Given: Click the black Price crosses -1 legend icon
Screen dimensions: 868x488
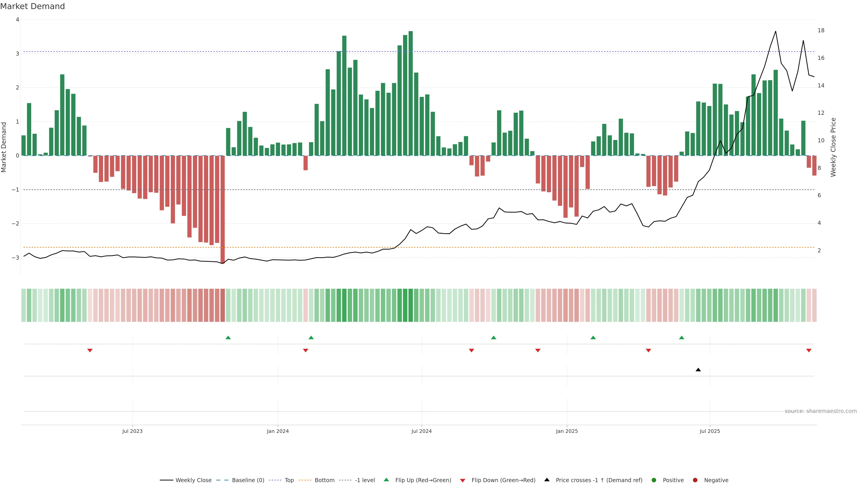Looking at the screenshot, I should click(x=547, y=480).
